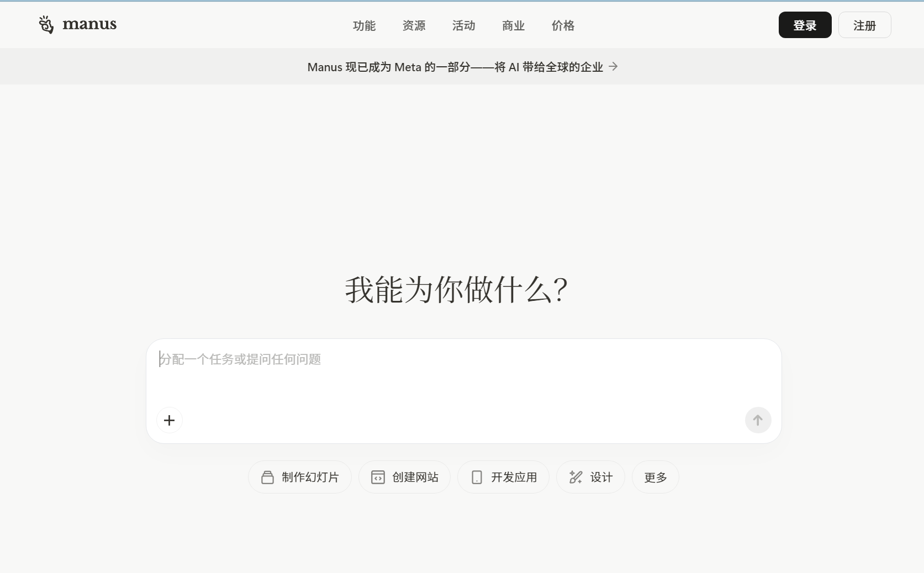Select the 创建网站 website builder icon
Image resolution: width=924 pixels, height=573 pixels.
tap(378, 477)
